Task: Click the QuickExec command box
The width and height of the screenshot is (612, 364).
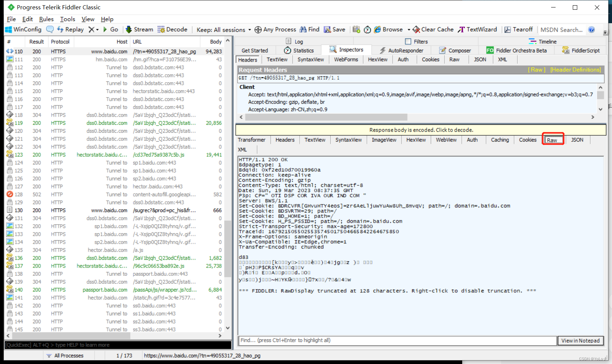Action: (x=118, y=345)
